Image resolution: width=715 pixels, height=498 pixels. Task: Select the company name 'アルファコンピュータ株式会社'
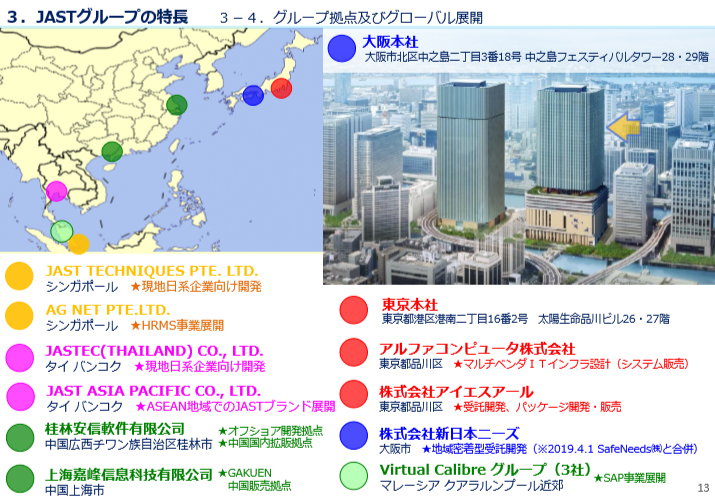tap(477, 349)
